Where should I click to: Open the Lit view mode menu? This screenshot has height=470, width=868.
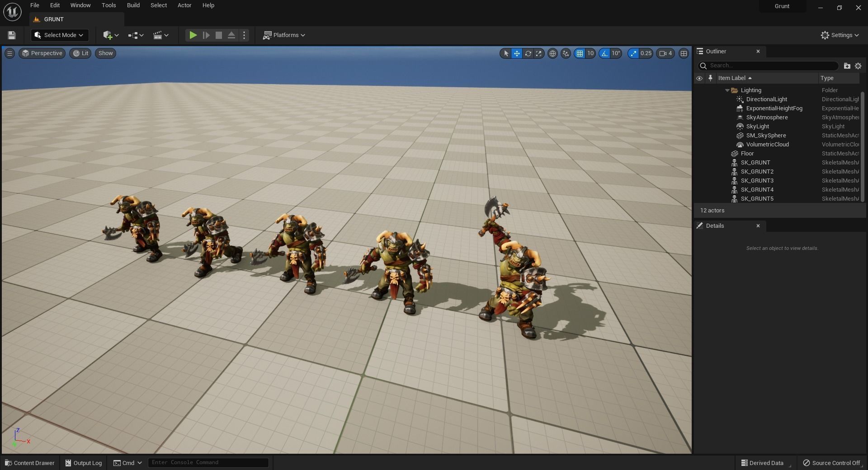(x=80, y=53)
